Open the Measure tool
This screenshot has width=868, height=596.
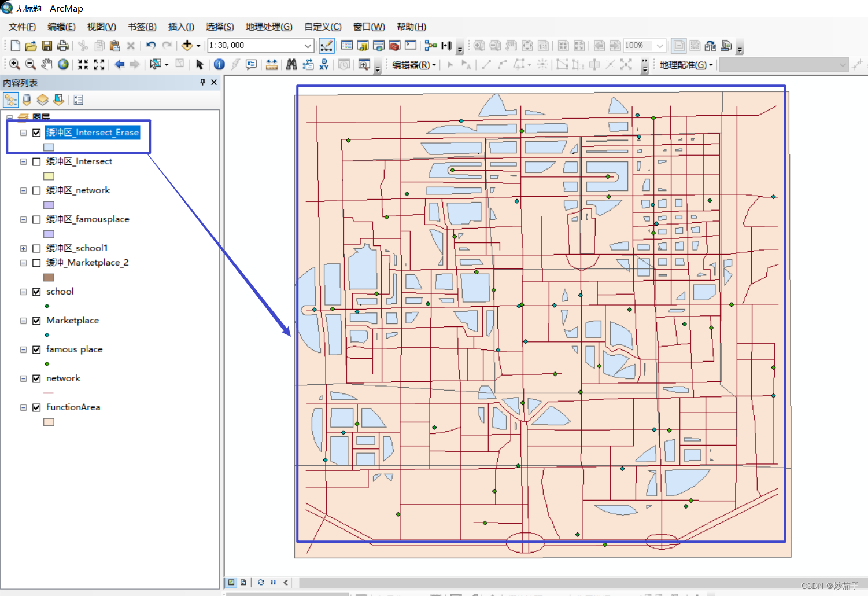coord(271,64)
